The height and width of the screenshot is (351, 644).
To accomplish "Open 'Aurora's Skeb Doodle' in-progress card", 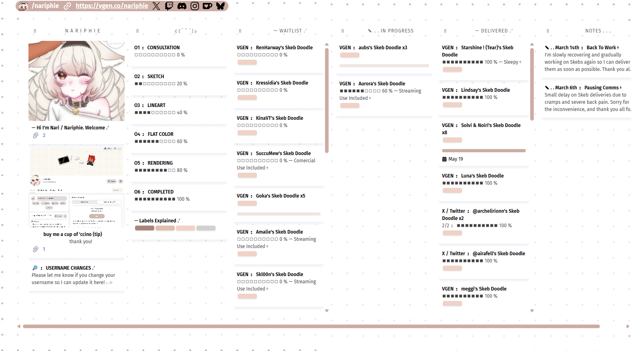I will tap(384, 97).
